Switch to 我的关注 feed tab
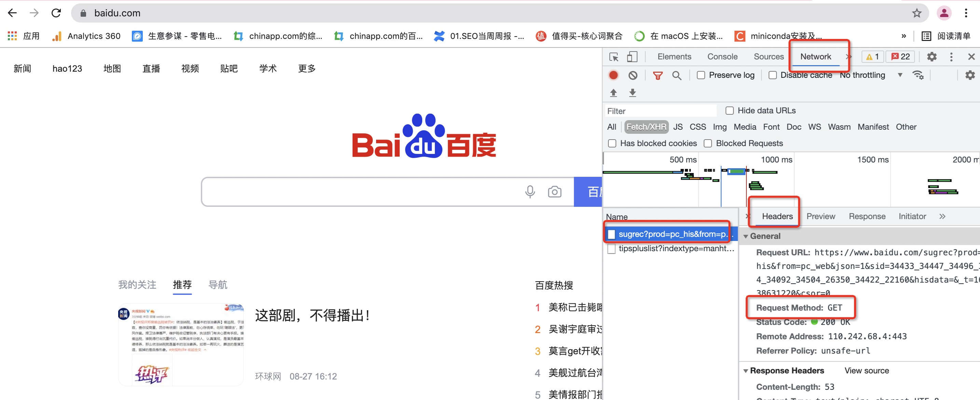 tap(137, 285)
